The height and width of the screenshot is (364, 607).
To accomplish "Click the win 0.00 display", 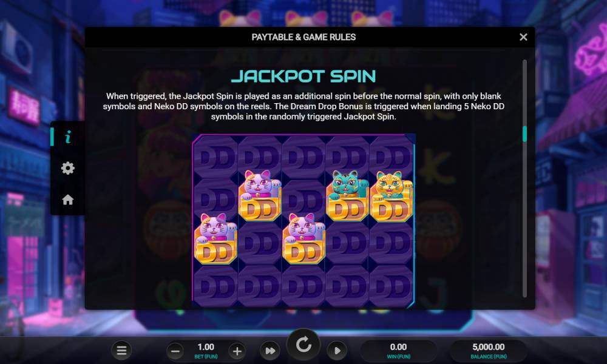I will tap(398, 351).
